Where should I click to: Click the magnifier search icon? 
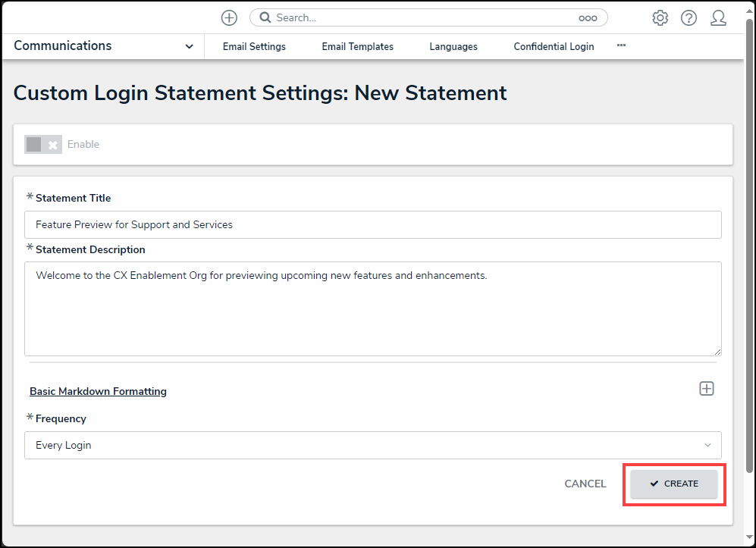click(265, 17)
